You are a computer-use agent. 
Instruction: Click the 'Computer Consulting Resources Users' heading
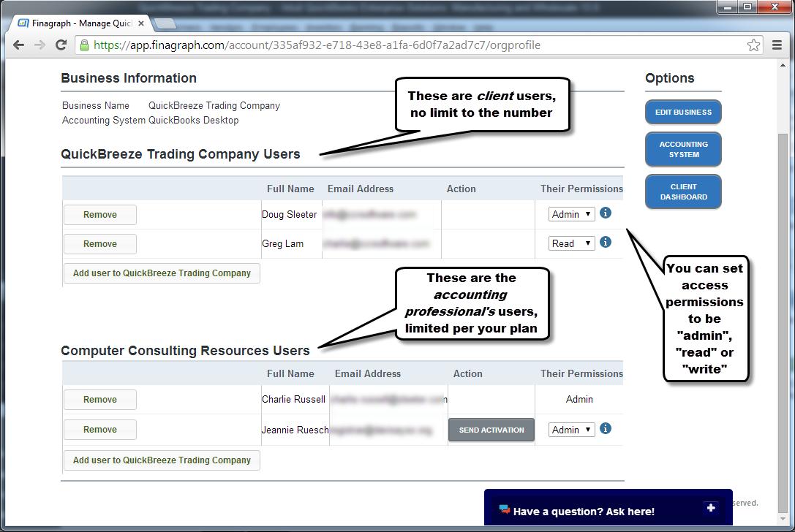[185, 351]
